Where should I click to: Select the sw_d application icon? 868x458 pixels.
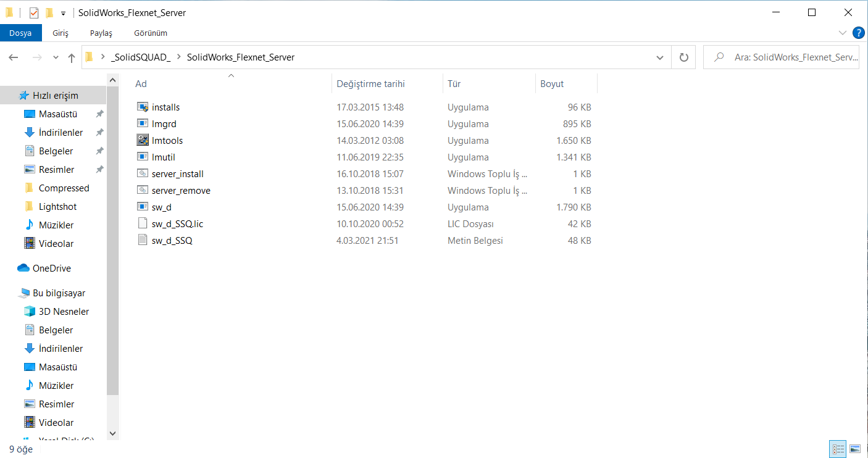(143, 207)
